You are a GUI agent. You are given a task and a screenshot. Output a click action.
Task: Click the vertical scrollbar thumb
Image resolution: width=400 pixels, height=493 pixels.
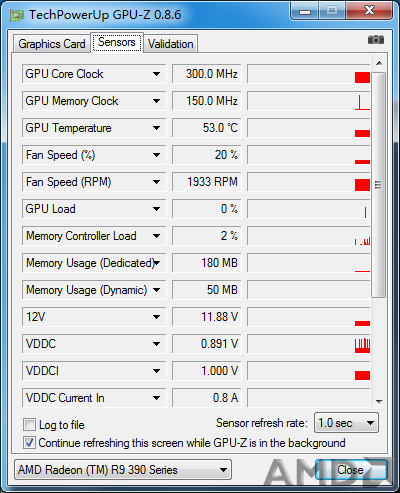379,185
